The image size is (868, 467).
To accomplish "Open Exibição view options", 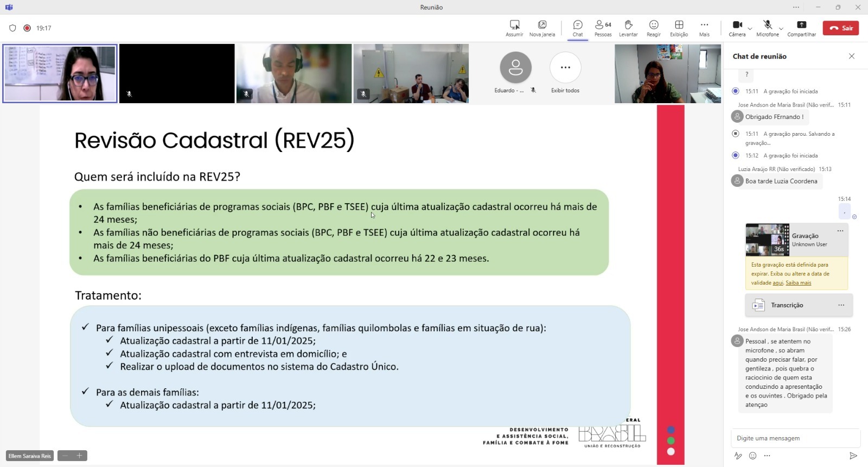I will tap(679, 28).
